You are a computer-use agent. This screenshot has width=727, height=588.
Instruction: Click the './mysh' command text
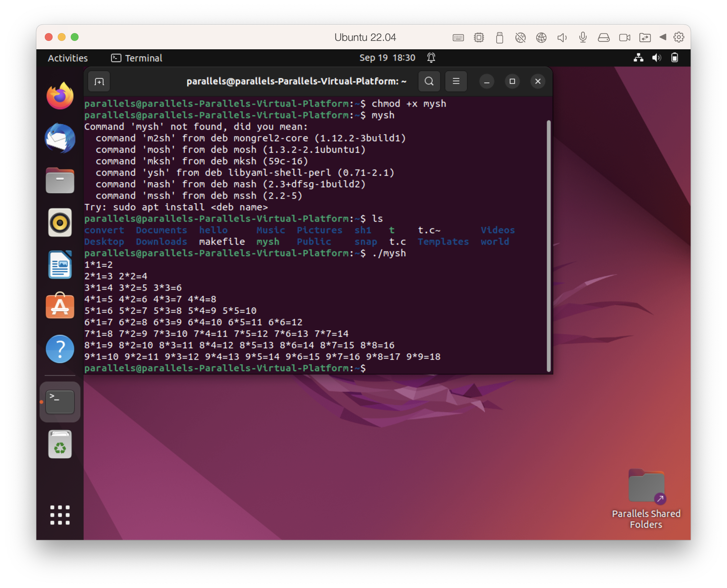coord(388,253)
